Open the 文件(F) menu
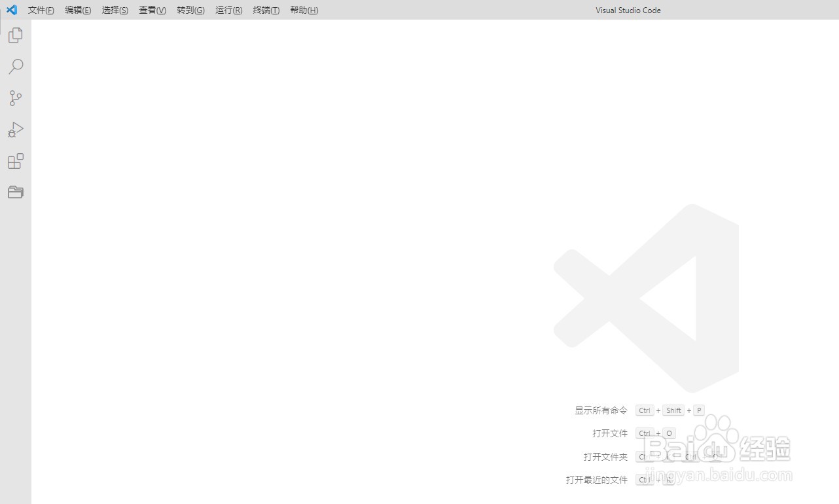The image size is (839, 504). (41, 10)
